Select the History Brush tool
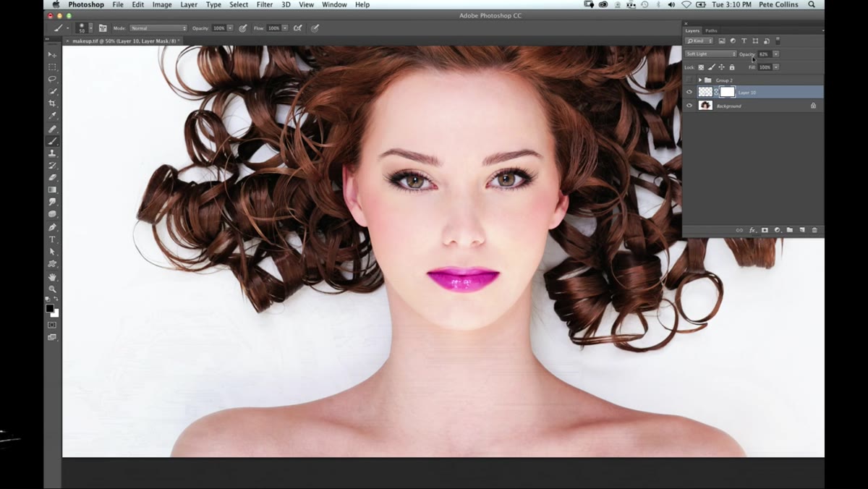 click(x=52, y=166)
